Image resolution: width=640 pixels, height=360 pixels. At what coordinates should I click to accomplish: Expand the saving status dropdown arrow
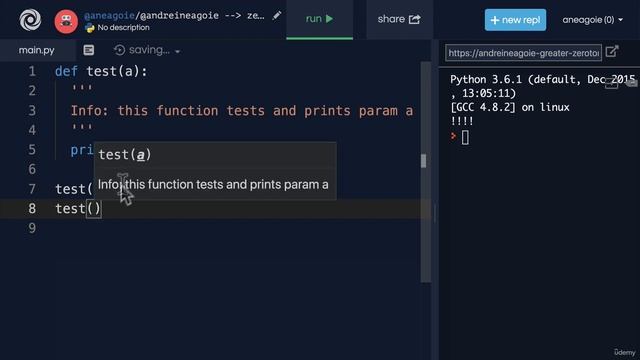point(178,51)
